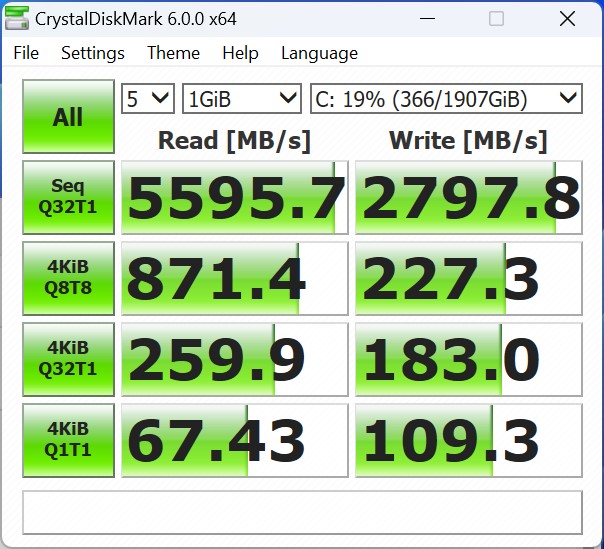Start the 4KiB Q32T1 test

(68, 359)
